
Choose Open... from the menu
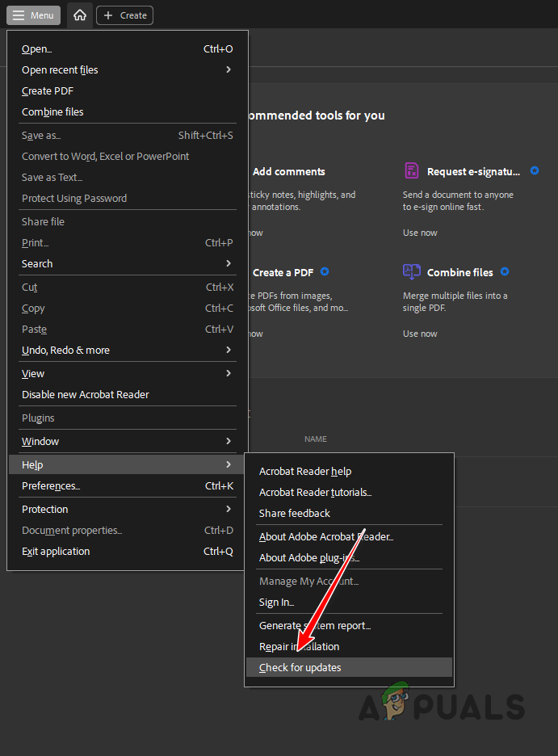pyautogui.click(x=128, y=48)
